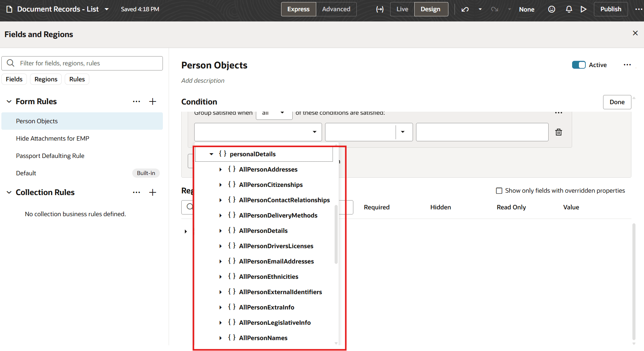Switch to Live view
This screenshot has height=351, width=644.
(402, 9)
